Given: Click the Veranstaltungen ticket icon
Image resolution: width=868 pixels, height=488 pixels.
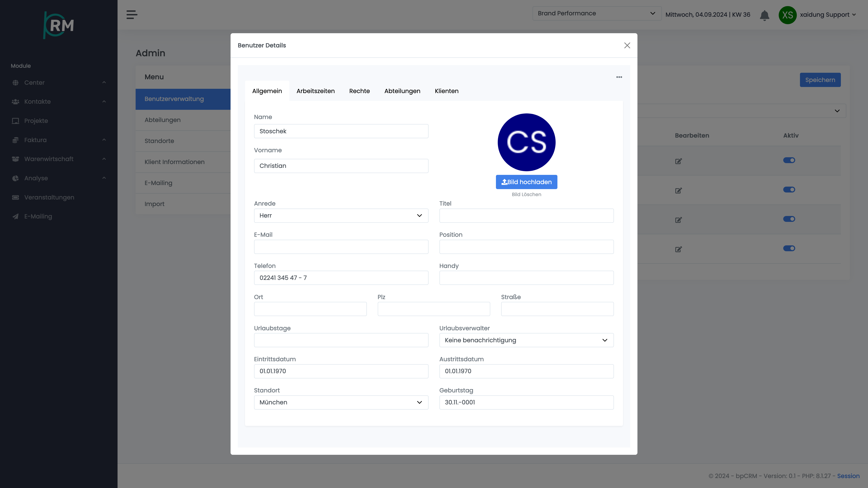Looking at the screenshot, I should click(16, 197).
